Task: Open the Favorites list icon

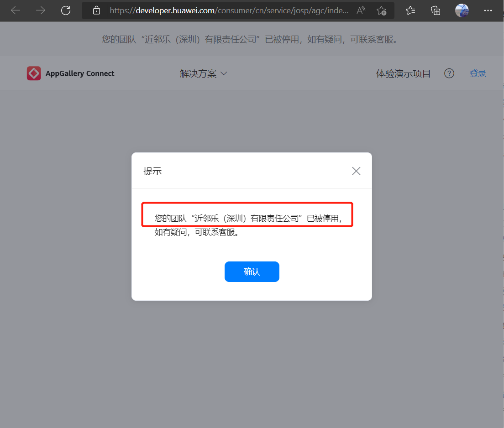Action: click(x=410, y=10)
